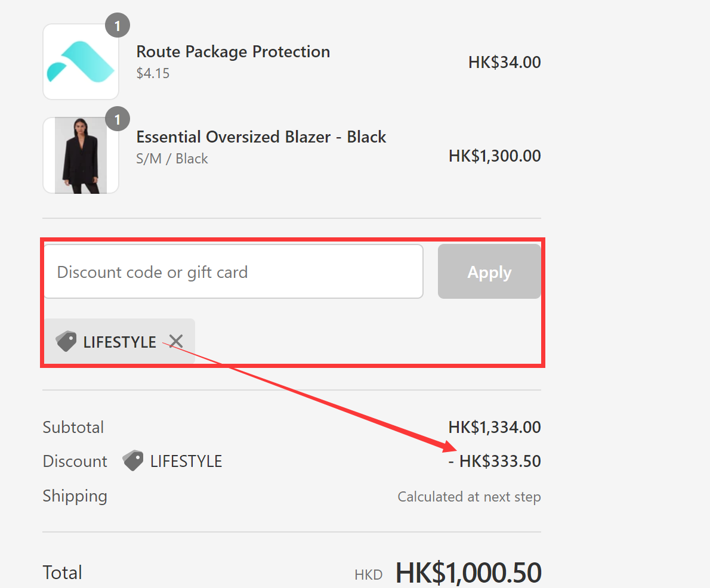This screenshot has width=710, height=588.
Task: Click the quantity badge on Route Package Protection
Action: [x=118, y=25]
